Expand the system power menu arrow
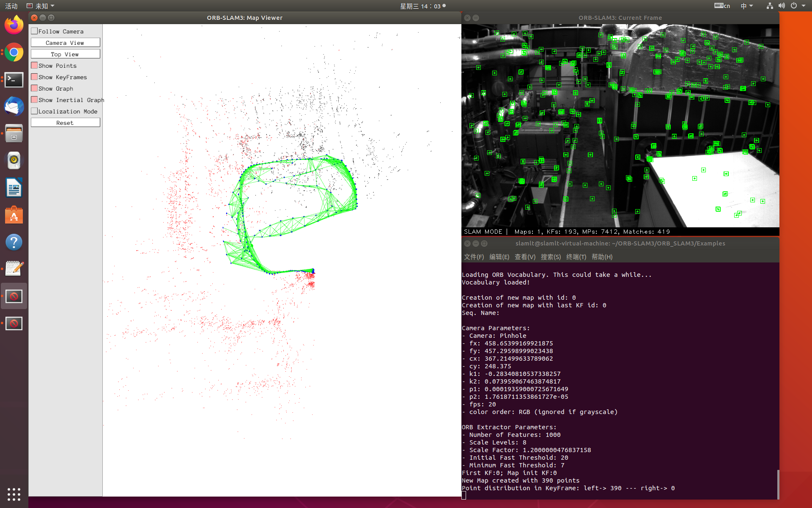 tap(804, 6)
